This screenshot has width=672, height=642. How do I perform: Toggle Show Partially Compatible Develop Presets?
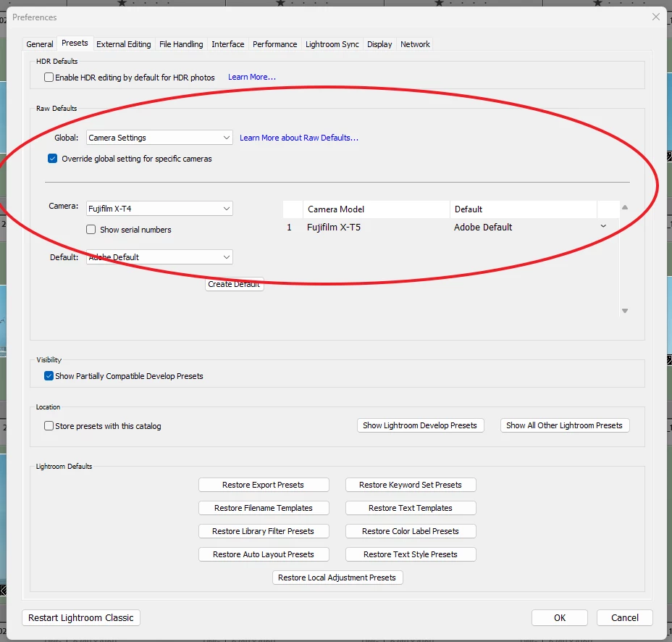(49, 376)
